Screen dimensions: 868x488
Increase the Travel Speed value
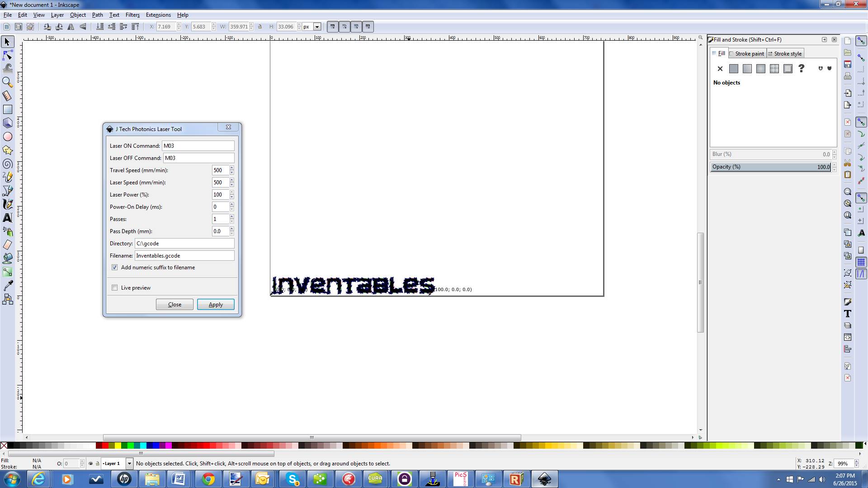coord(232,168)
